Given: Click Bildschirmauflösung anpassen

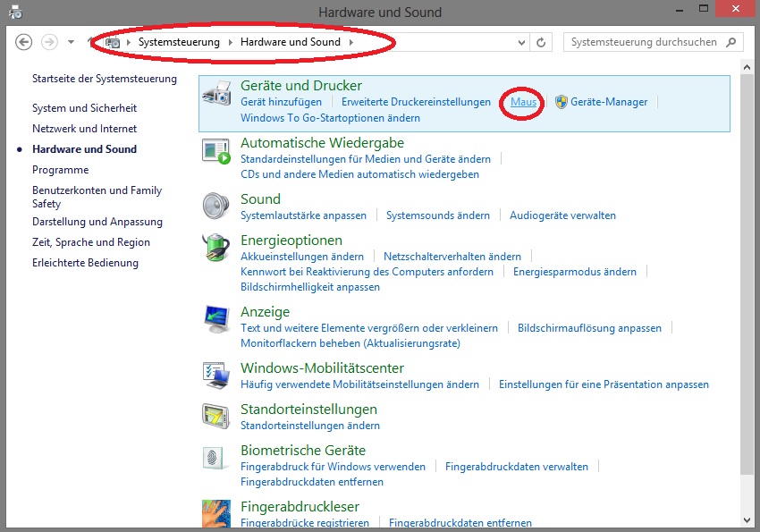Looking at the screenshot, I should pos(589,328).
